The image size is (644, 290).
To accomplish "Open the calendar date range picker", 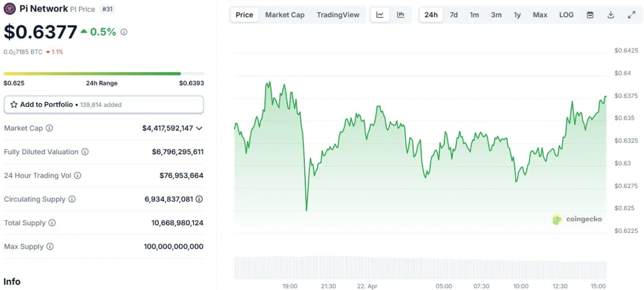I will click(590, 15).
